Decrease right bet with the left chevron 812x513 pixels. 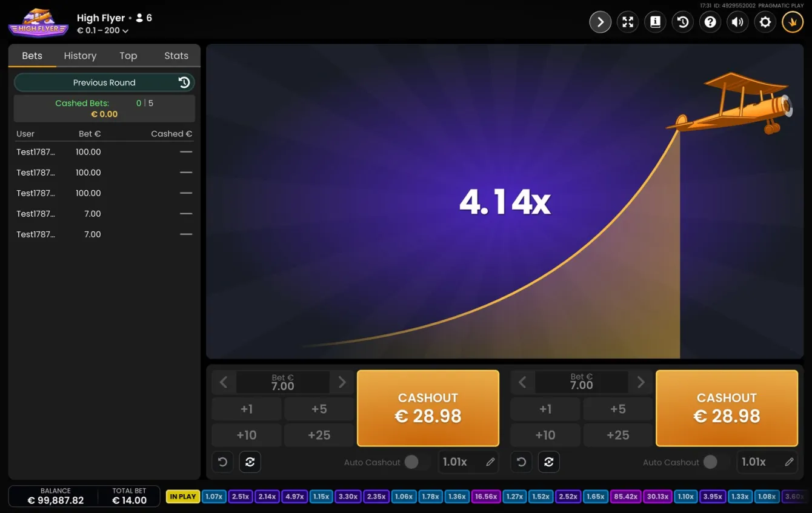click(x=522, y=382)
